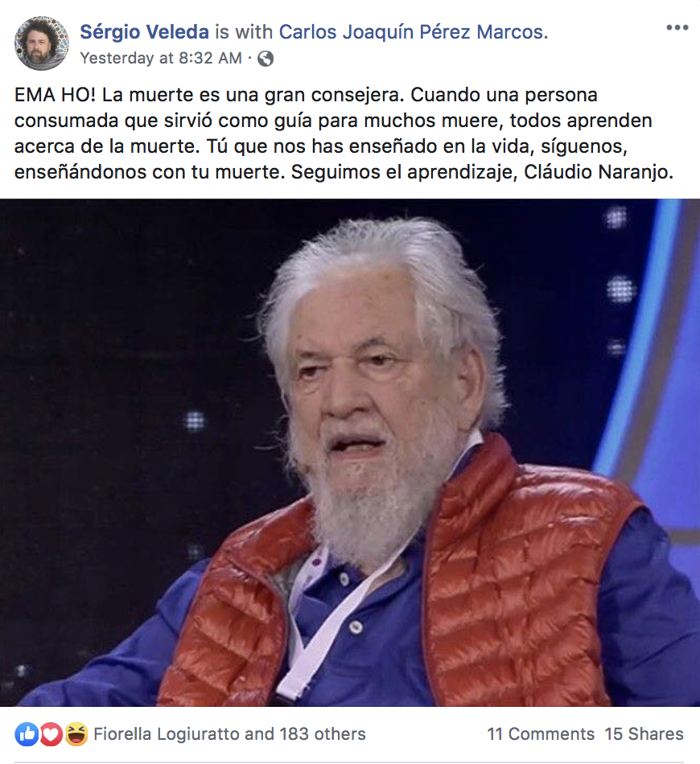
Task: Open 'Fiorella Logiuratto and 183 others' reactions list
Action: pos(229,733)
